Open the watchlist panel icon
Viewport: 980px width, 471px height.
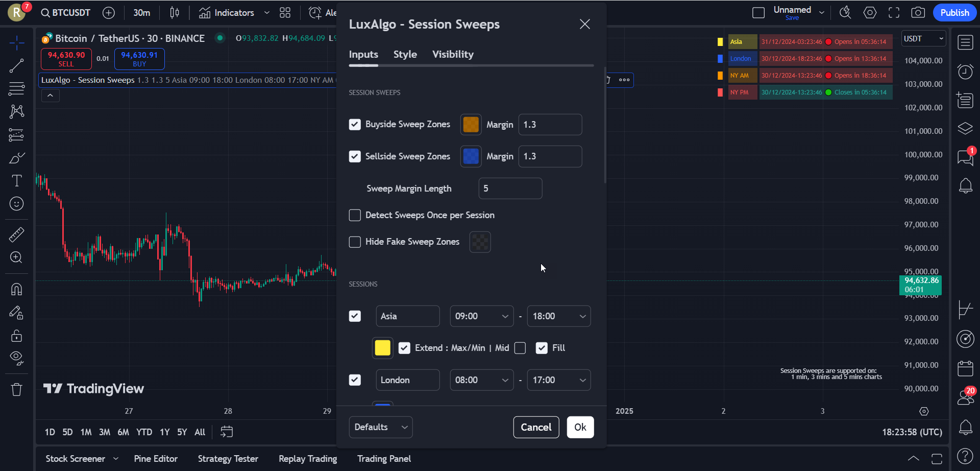[x=965, y=42]
